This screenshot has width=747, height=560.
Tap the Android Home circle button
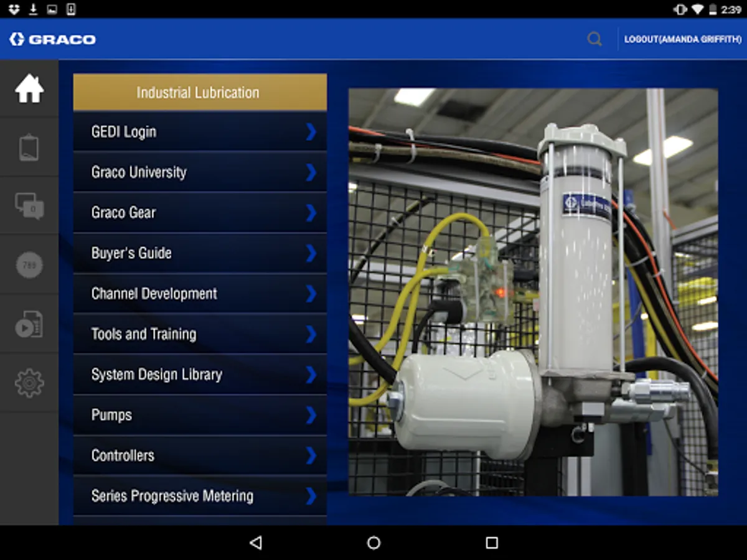[374, 543]
